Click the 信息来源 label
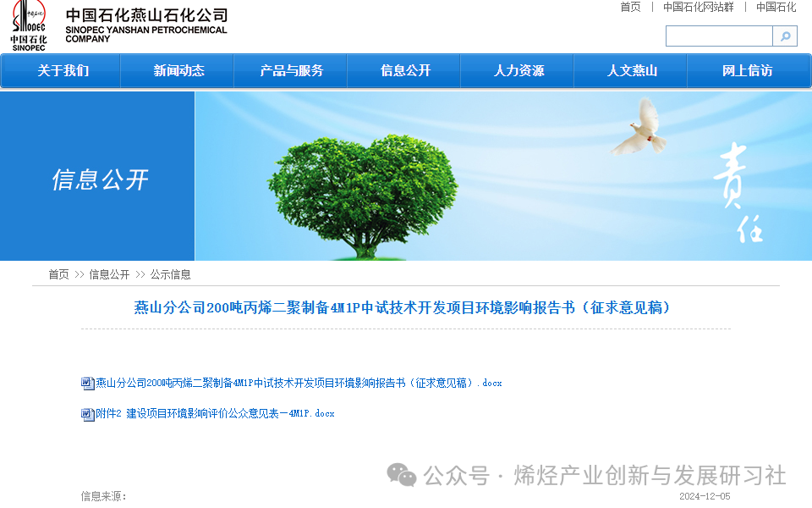Screen dimensions: 812x508 [x=103, y=497]
